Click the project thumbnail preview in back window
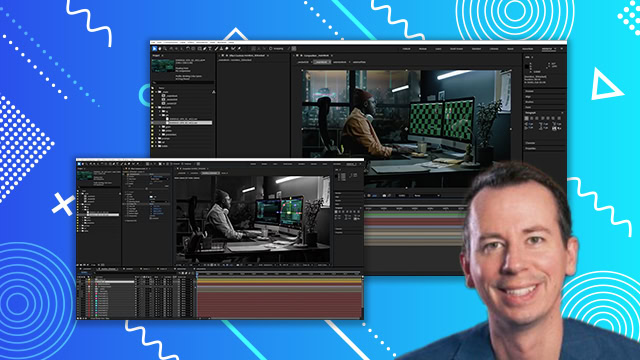This screenshot has height=360, width=640. coord(163,66)
